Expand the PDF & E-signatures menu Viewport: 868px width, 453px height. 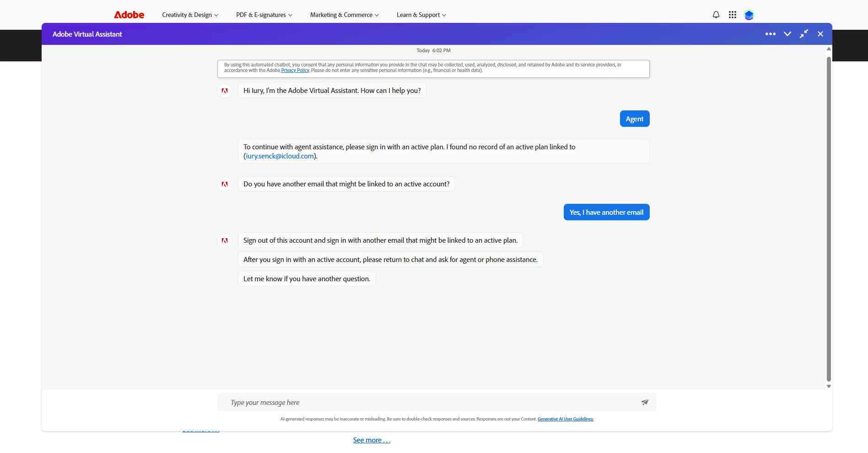point(264,15)
